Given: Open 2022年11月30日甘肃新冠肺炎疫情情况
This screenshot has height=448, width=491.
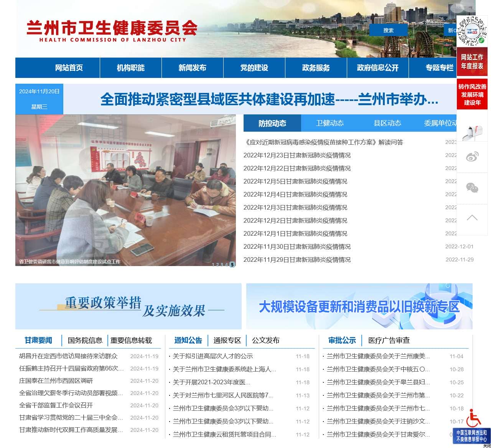Looking at the screenshot, I should 297,246.
